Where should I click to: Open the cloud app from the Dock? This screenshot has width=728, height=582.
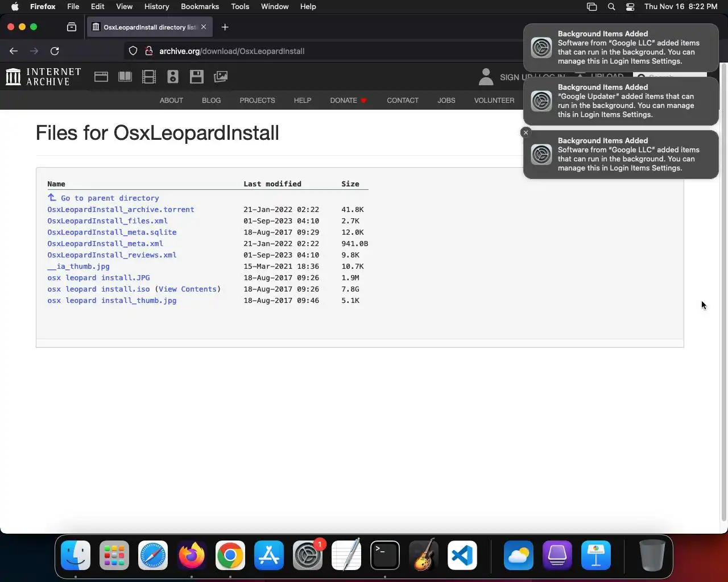[519, 555]
